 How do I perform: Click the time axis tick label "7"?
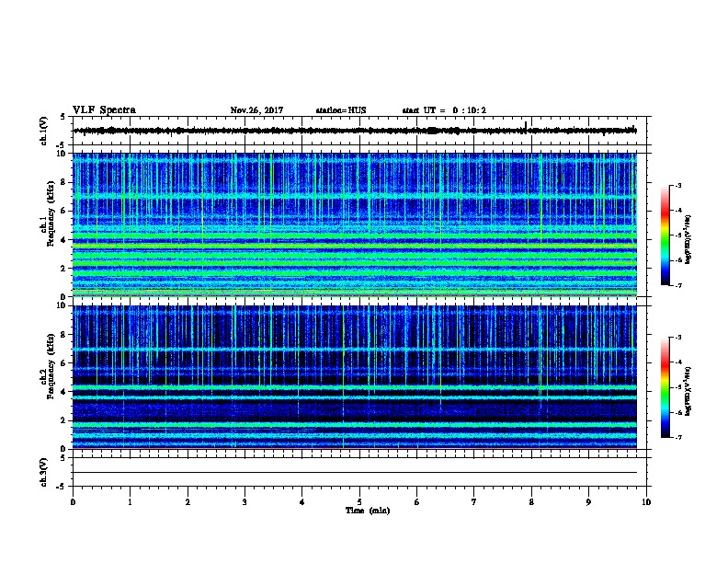click(474, 502)
